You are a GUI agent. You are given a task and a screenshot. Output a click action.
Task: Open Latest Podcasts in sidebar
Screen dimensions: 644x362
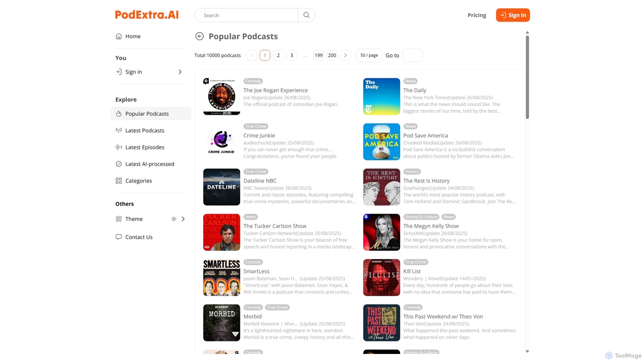150,130
